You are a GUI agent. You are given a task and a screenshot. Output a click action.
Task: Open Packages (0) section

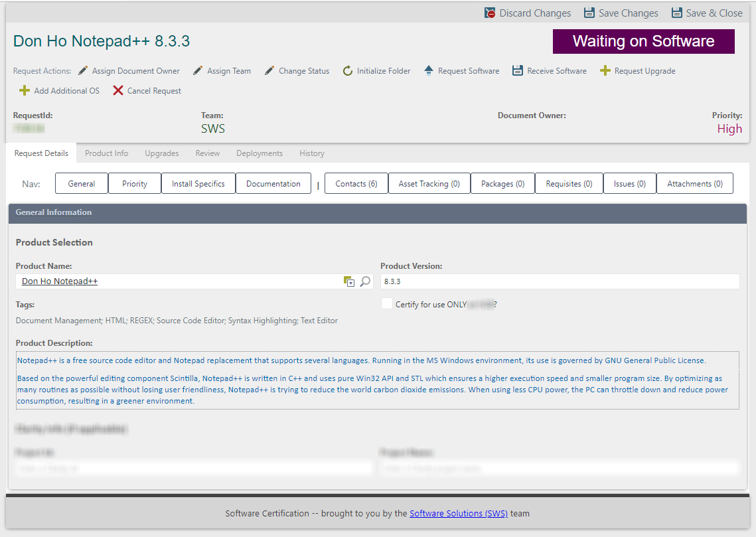pyautogui.click(x=503, y=184)
